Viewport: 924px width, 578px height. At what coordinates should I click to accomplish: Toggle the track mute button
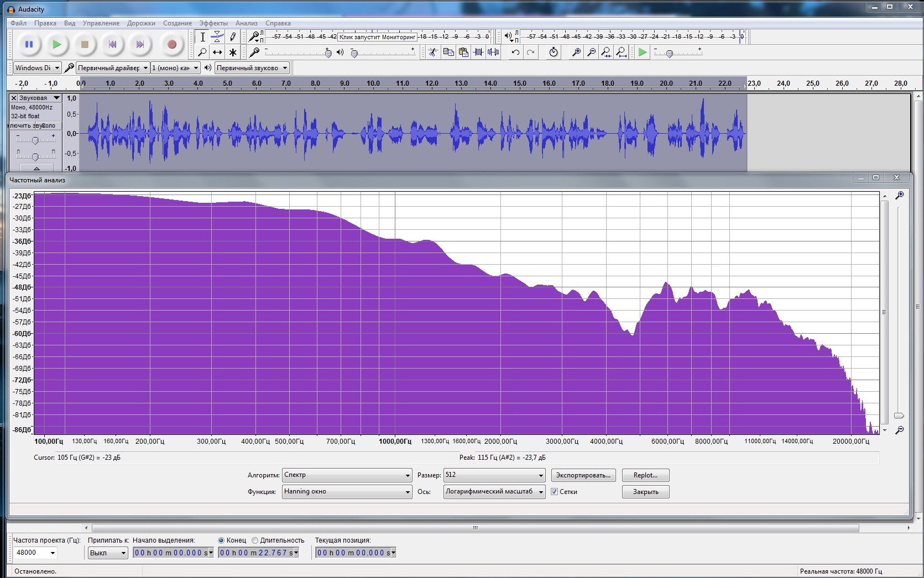click(x=23, y=125)
